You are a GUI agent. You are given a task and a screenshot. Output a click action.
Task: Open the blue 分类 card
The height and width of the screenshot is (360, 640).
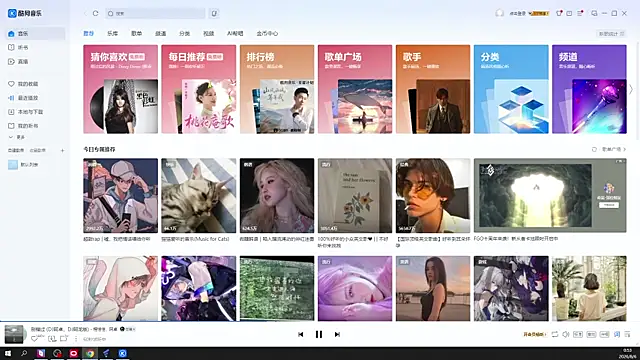click(511, 89)
